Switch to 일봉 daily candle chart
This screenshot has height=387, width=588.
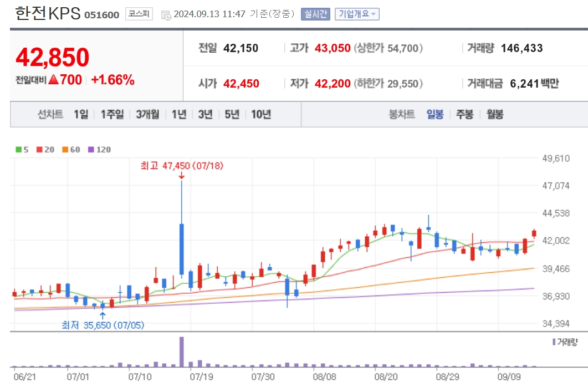(x=435, y=114)
